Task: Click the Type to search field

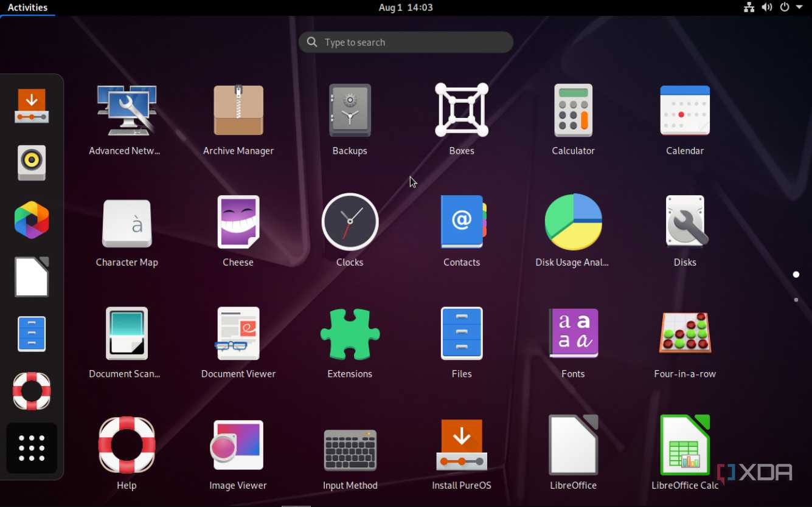Action: pos(406,42)
